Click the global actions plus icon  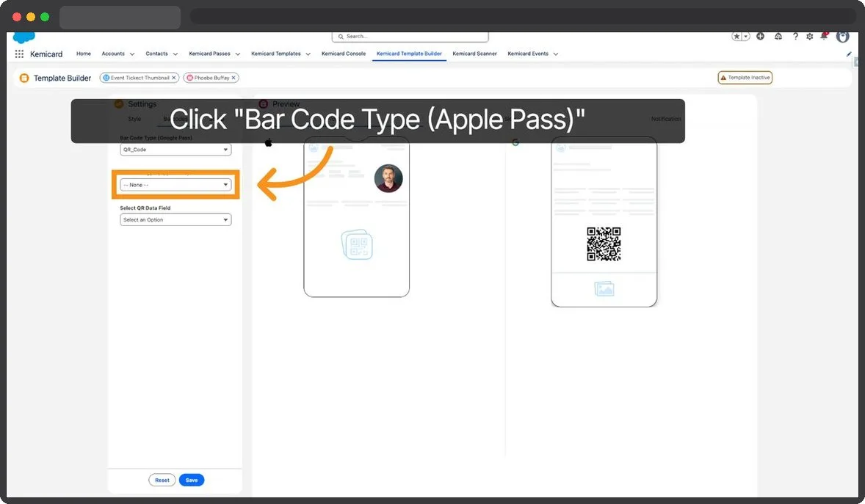click(760, 37)
